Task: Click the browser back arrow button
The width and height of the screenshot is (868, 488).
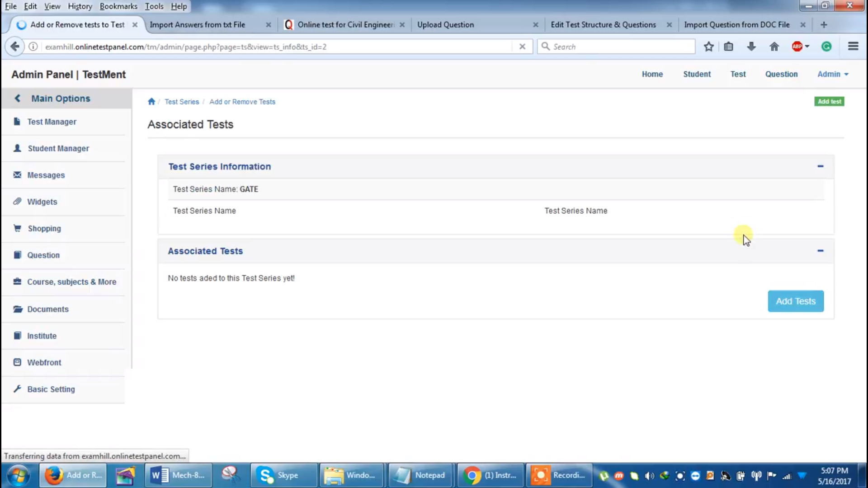Action: point(15,47)
